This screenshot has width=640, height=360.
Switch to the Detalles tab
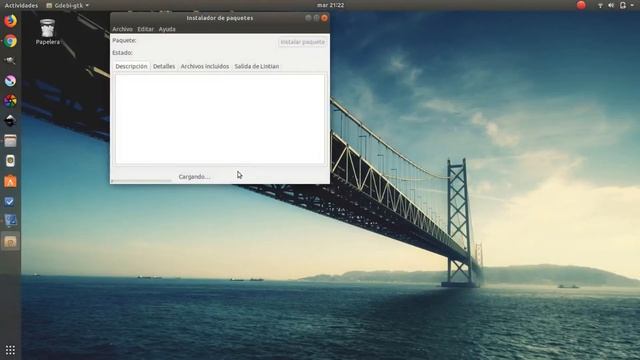click(164, 66)
